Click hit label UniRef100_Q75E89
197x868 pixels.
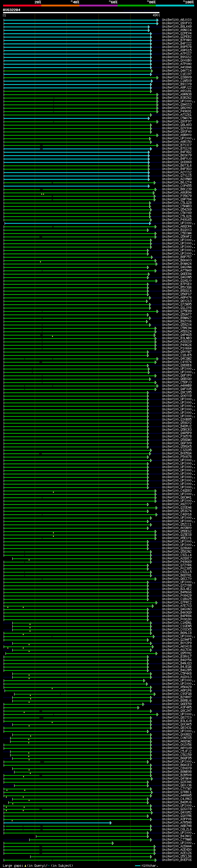[177, 311]
